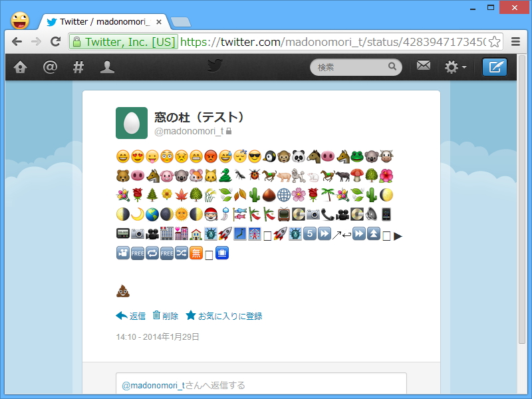532x399 pixels.
Task: Open the Me profile silhouette icon
Action: pyautogui.click(x=107, y=66)
